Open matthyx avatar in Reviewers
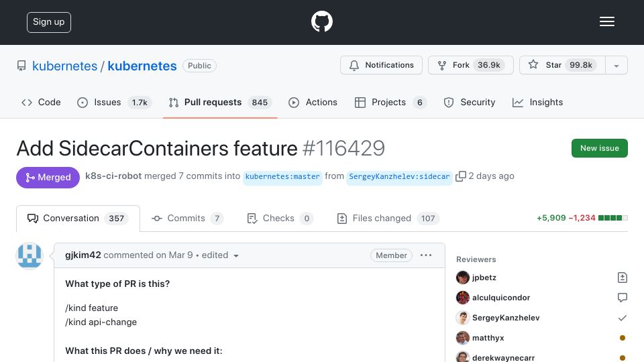 tap(462, 338)
